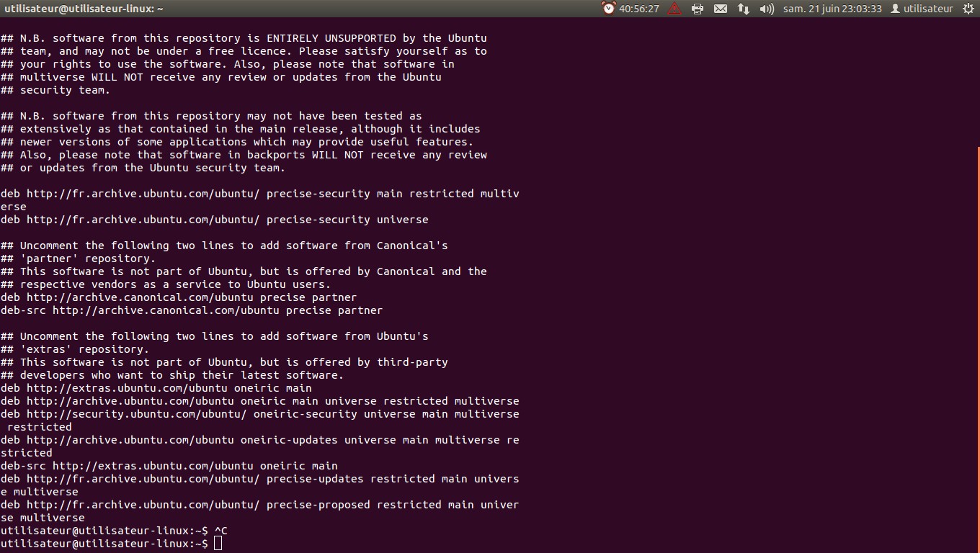980x553 pixels.
Task: Click the terminal's orange vertical scrollbar
Action: 978,349
